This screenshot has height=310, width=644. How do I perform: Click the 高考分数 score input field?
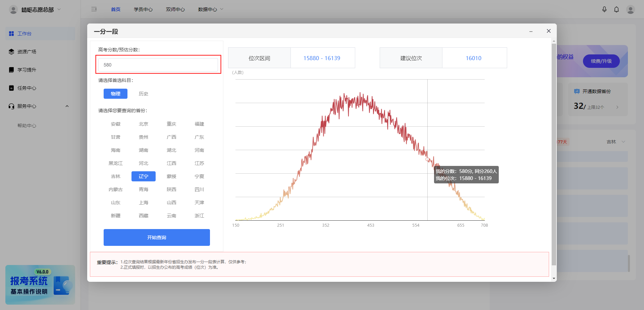click(158, 65)
